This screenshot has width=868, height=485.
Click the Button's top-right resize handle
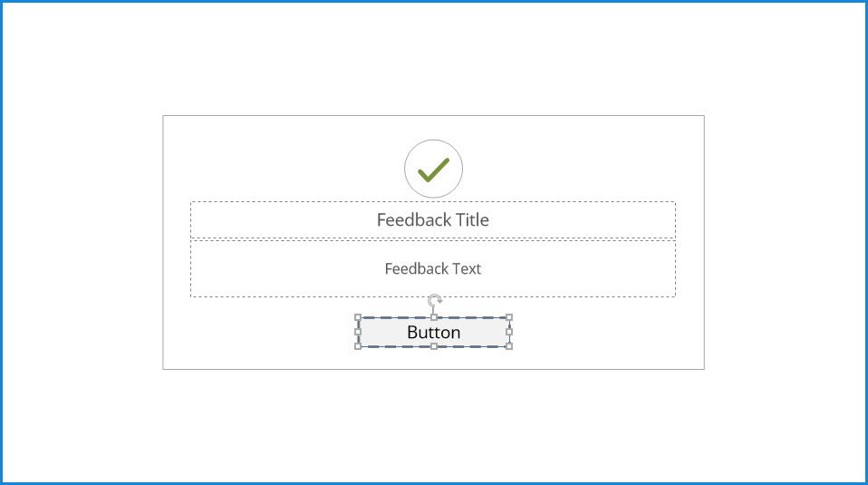pos(509,318)
